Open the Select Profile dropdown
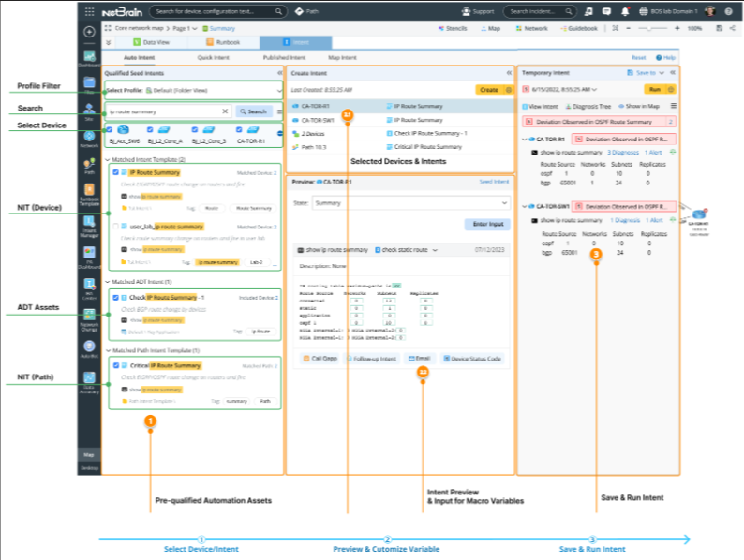 coord(193,90)
